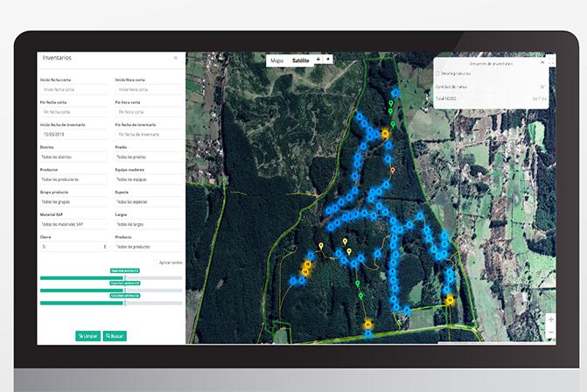Switch to Mapa view
This screenshot has width=587, height=392.
pyautogui.click(x=276, y=60)
